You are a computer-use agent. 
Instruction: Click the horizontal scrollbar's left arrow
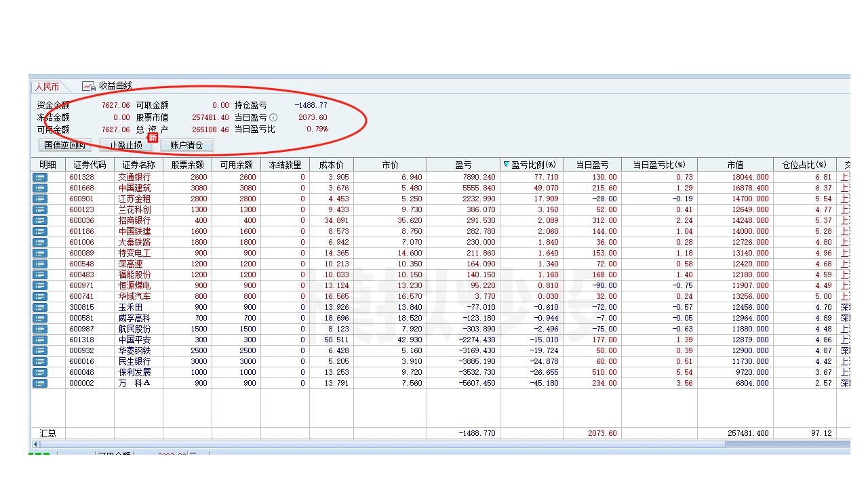(x=35, y=445)
